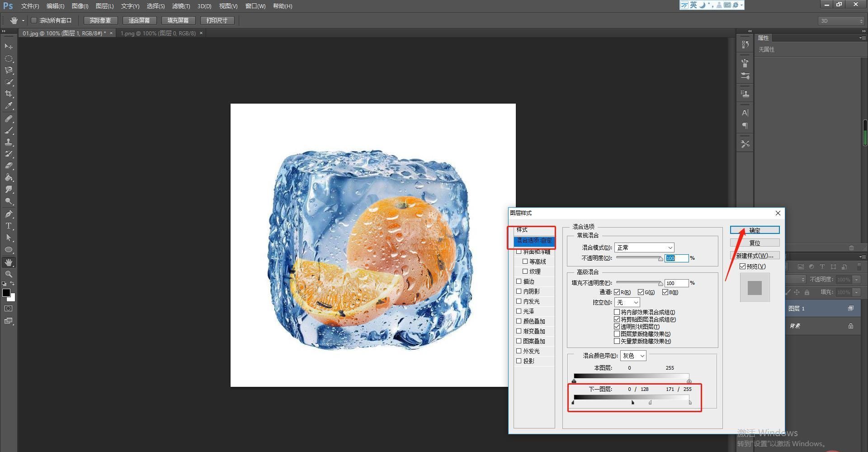The image size is (868, 452).
Task: Select the Clone Stamp tool
Action: click(x=9, y=142)
